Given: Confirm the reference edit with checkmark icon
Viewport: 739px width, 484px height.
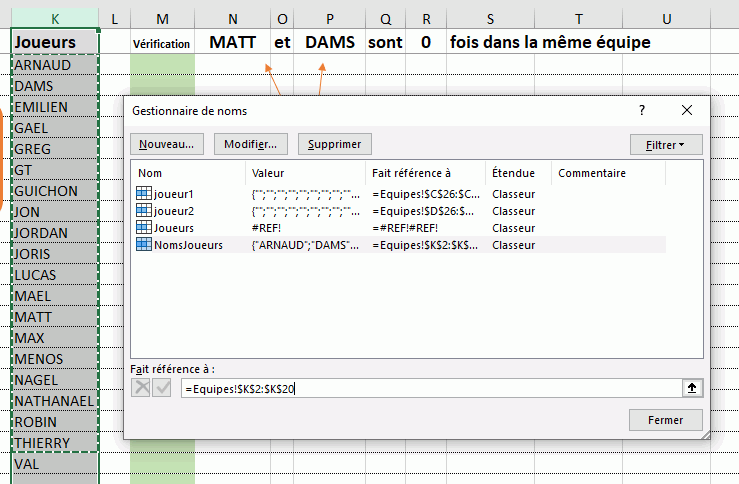Looking at the screenshot, I should pos(162,388).
